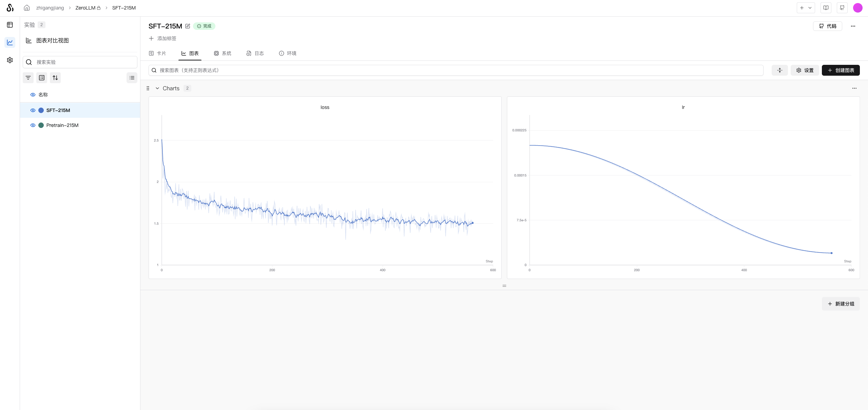This screenshot has height=410, width=868.
Task: Switch to the 日志 tab
Action: (x=255, y=53)
